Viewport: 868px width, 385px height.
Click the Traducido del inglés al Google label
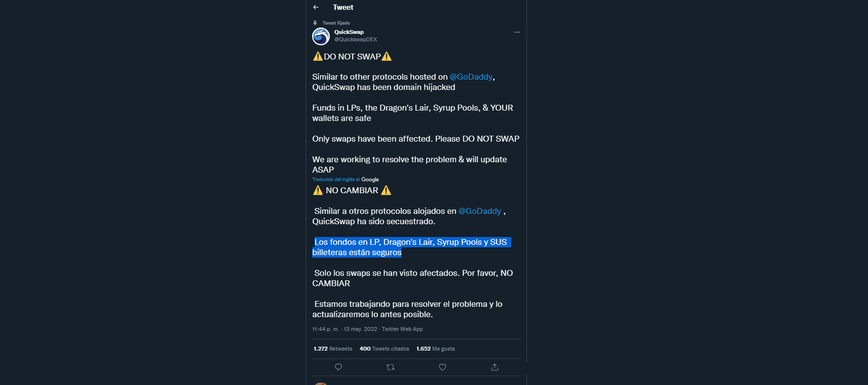pos(346,179)
